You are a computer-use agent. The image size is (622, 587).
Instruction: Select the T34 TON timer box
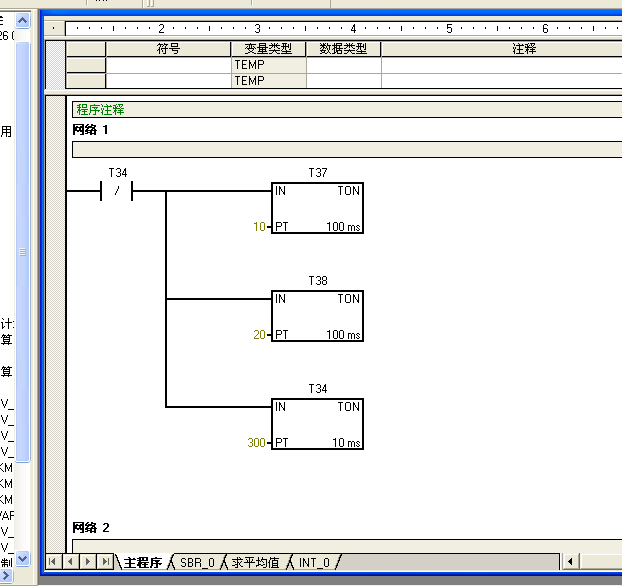tap(317, 424)
